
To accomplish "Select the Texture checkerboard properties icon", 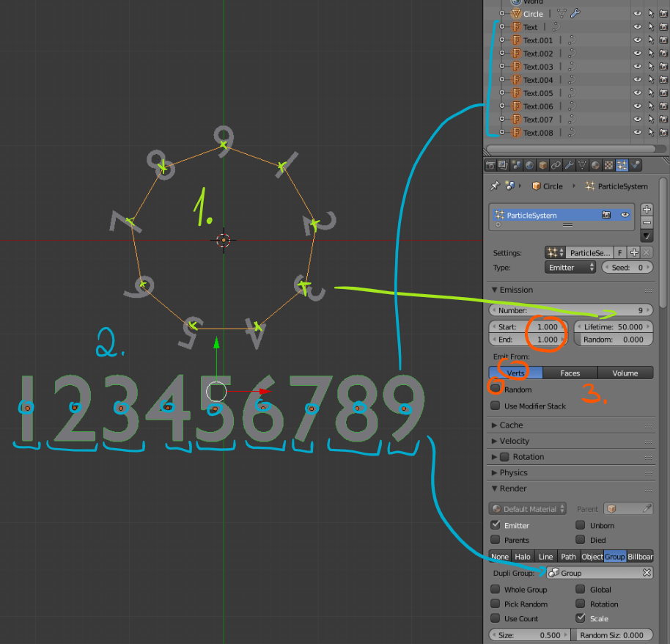I will (608, 164).
